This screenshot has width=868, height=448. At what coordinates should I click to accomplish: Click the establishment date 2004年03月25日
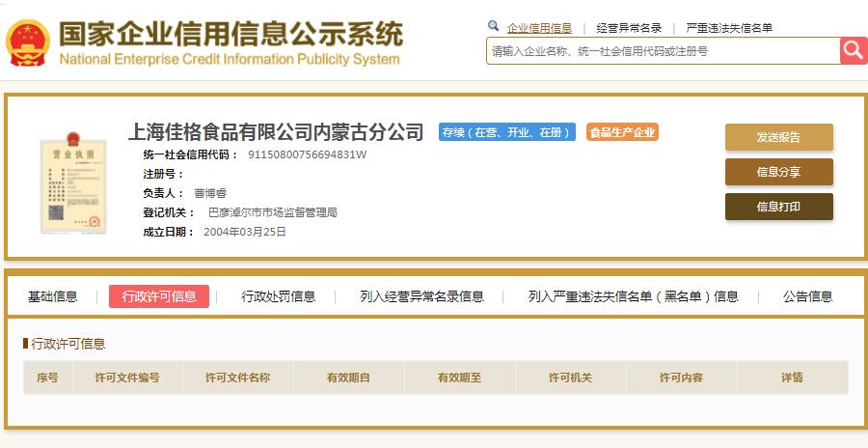tap(245, 232)
